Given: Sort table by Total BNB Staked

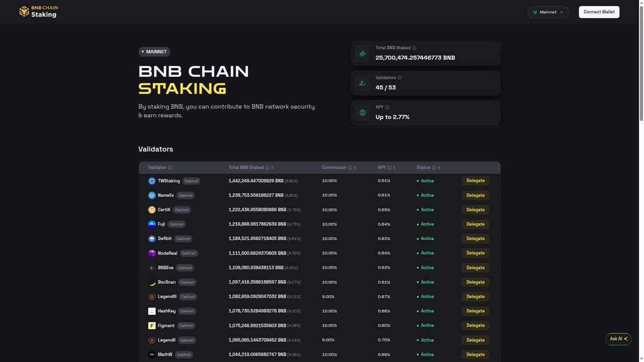Looking at the screenshot, I should click(273, 168).
